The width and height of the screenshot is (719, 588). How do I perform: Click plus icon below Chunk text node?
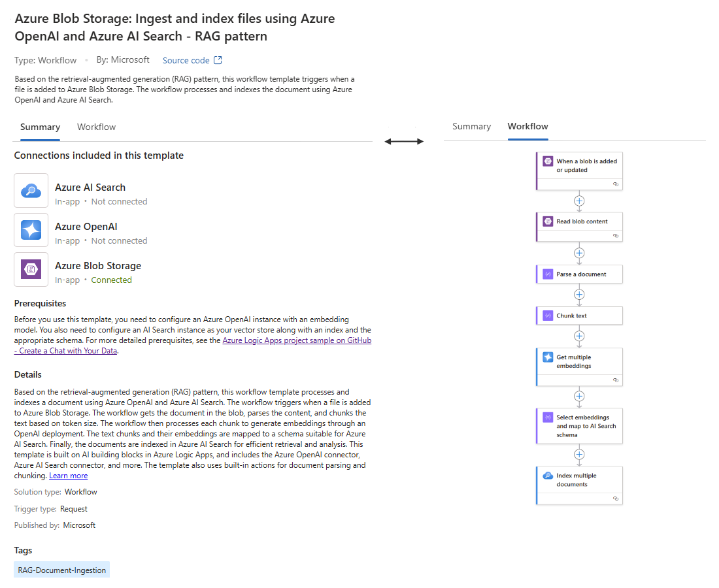pyautogui.click(x=579, y=336)
